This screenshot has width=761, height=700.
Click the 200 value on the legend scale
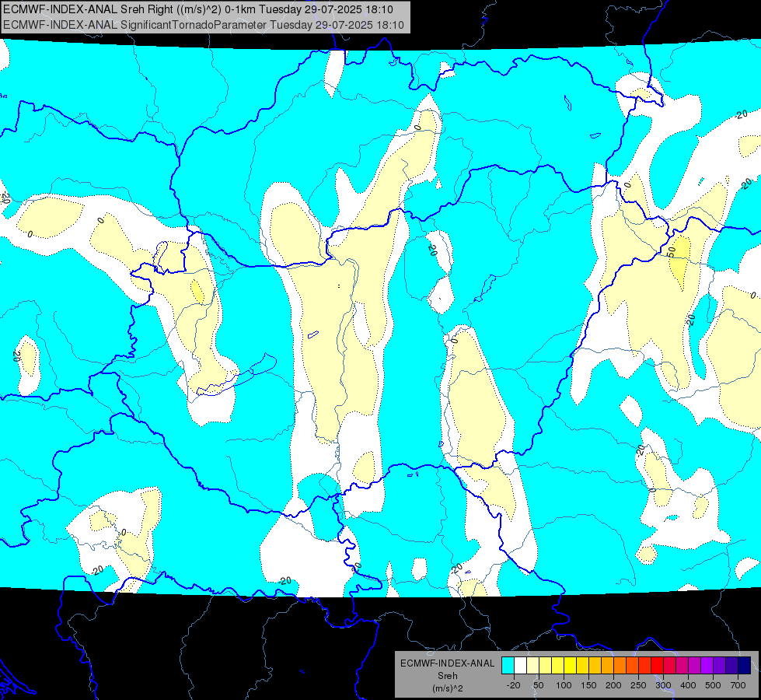click(x=613, y=685)
